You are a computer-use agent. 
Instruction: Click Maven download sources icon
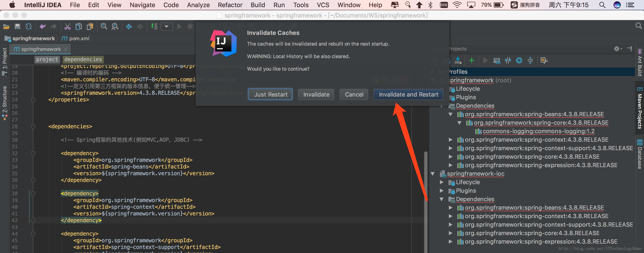458,60
